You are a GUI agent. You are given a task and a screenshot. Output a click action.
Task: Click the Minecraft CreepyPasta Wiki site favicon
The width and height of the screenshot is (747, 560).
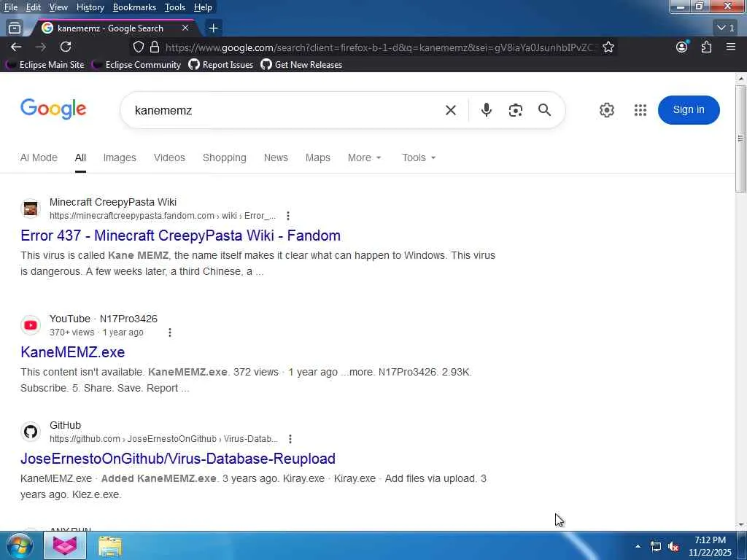(31, 209)
